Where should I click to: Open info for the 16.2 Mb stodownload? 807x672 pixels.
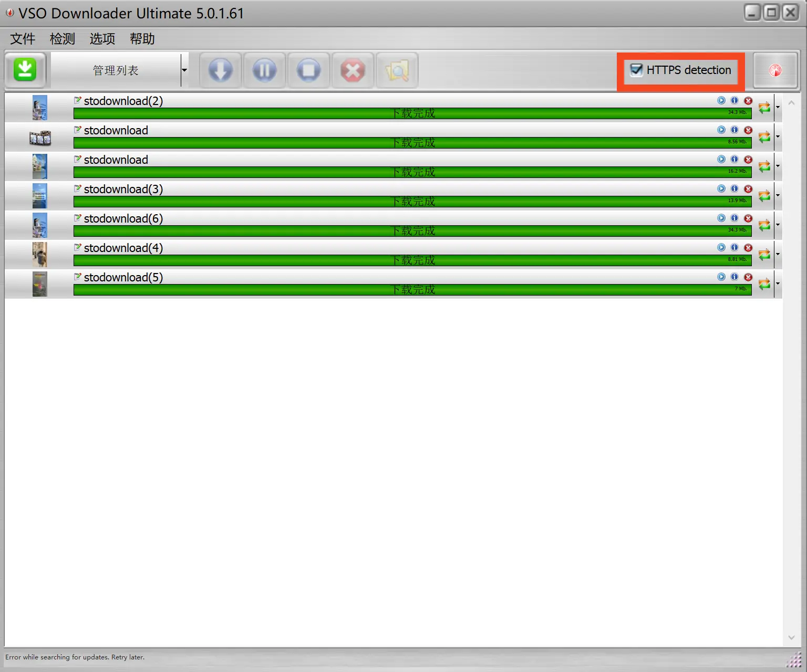[x=734, y=159]
